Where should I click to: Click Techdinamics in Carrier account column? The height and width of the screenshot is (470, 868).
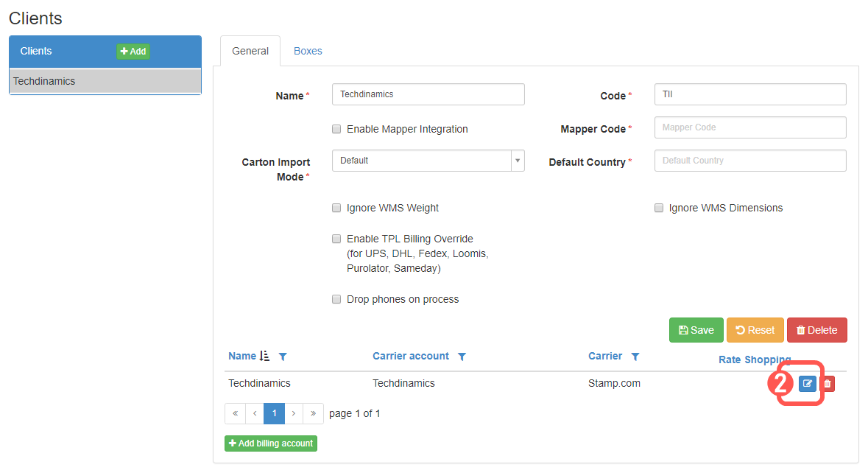(403, 383)
